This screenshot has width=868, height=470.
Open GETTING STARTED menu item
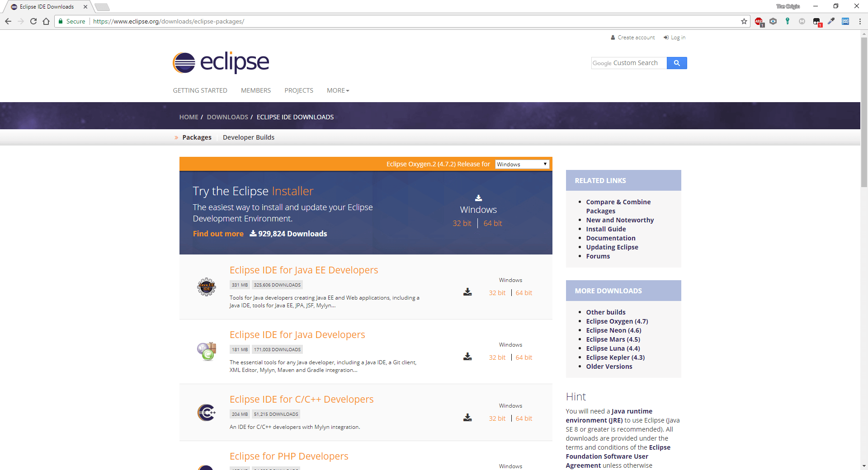[x=200, y=90]
